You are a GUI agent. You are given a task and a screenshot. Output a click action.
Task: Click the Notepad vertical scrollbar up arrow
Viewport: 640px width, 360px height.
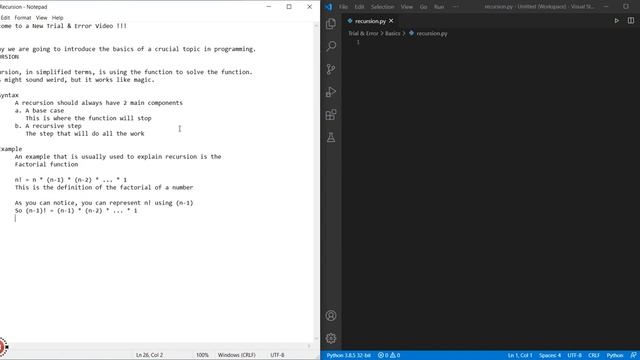coord(316,26)
